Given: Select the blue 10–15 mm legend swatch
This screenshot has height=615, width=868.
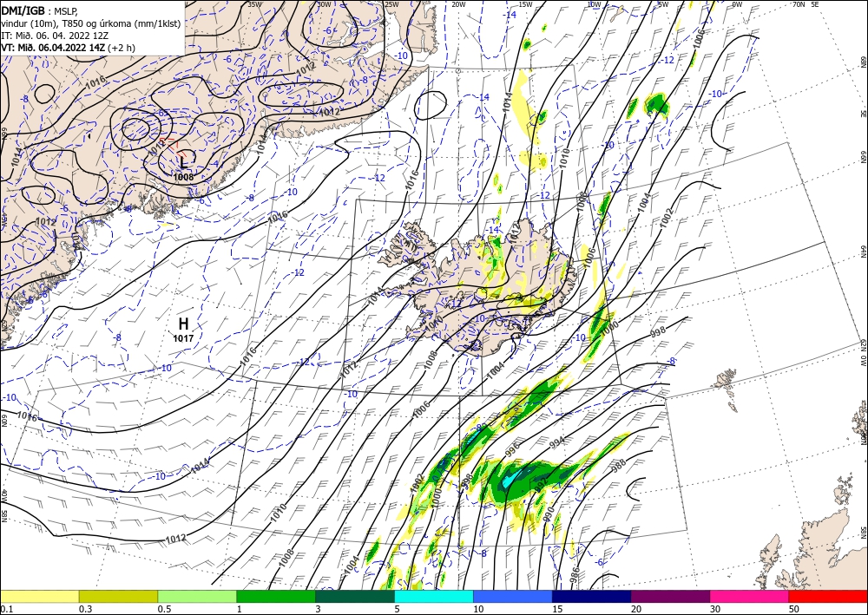Looking at the screenshot, I should point(513,596).
